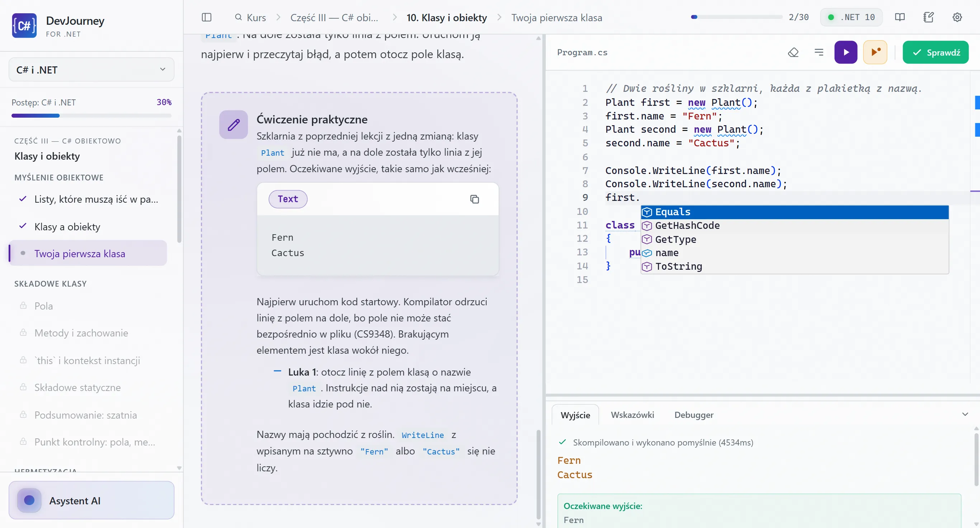Switch to the Wyjście tab
The image size is (980, 528).
click(575, 415)
